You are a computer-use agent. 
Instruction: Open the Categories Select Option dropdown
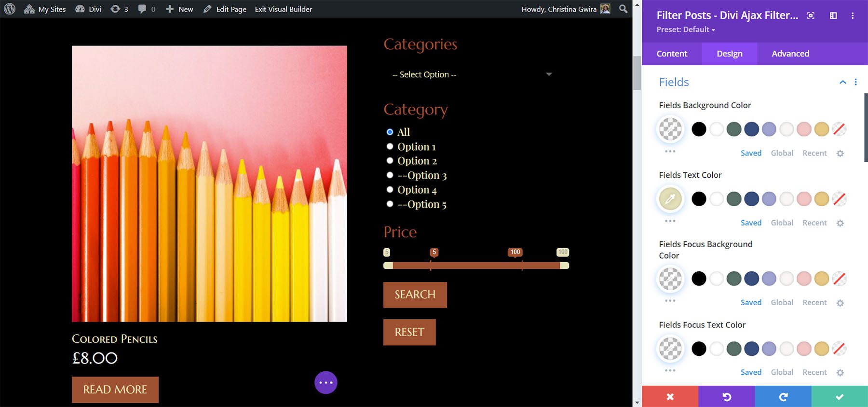(472, 74)
